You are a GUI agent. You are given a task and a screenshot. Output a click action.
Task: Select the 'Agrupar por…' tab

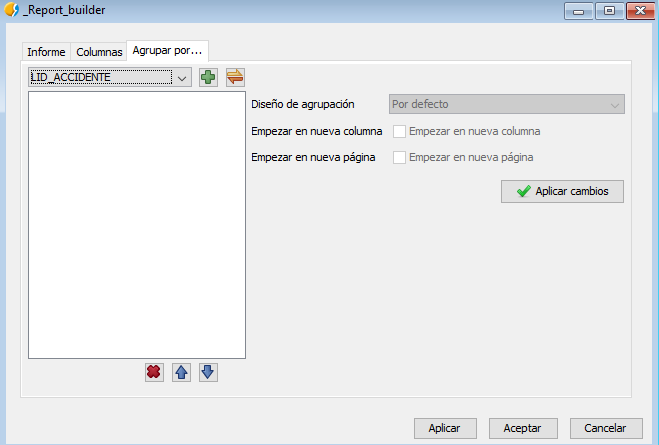click(167, 51)
